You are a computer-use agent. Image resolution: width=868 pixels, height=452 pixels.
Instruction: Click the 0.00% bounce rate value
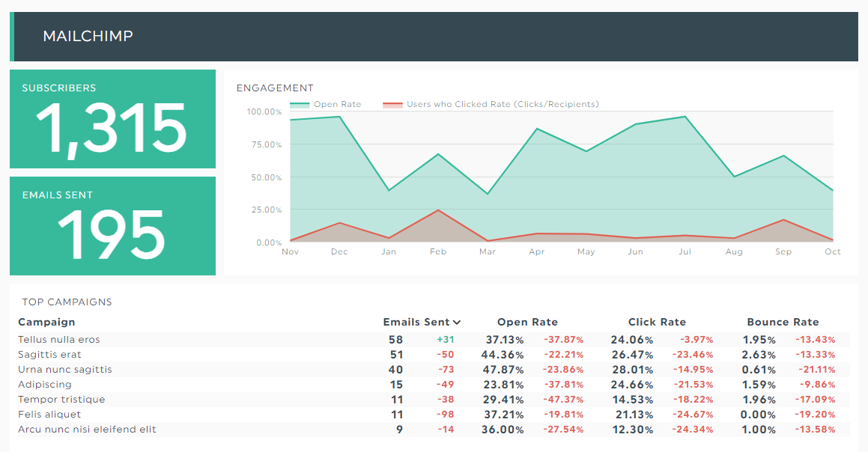pyautogui.click(x=758, y=415)
